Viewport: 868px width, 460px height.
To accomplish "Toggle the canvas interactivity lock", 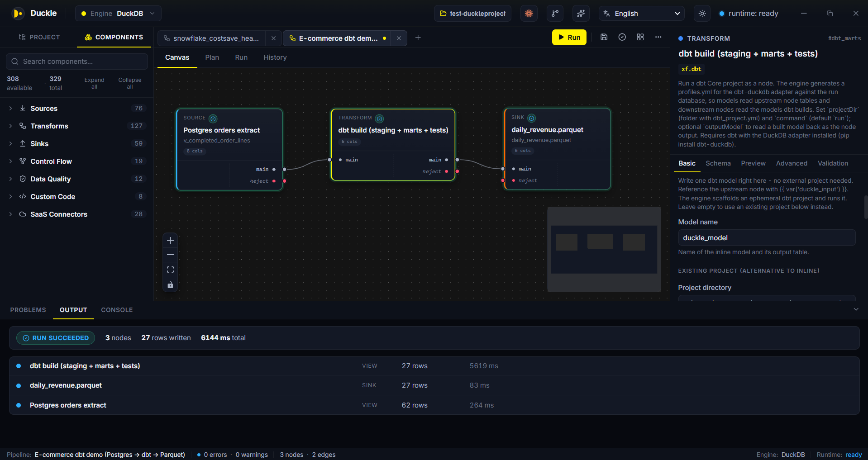I will (170, 285).
